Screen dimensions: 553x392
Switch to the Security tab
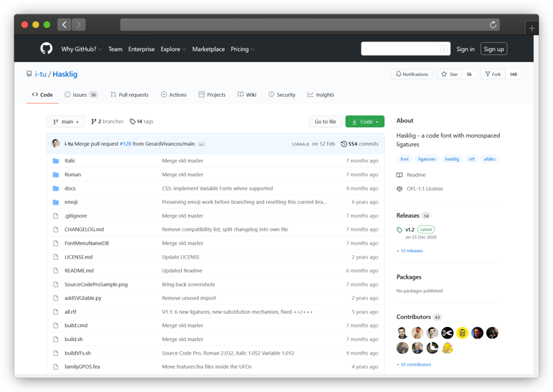[282, 95]
